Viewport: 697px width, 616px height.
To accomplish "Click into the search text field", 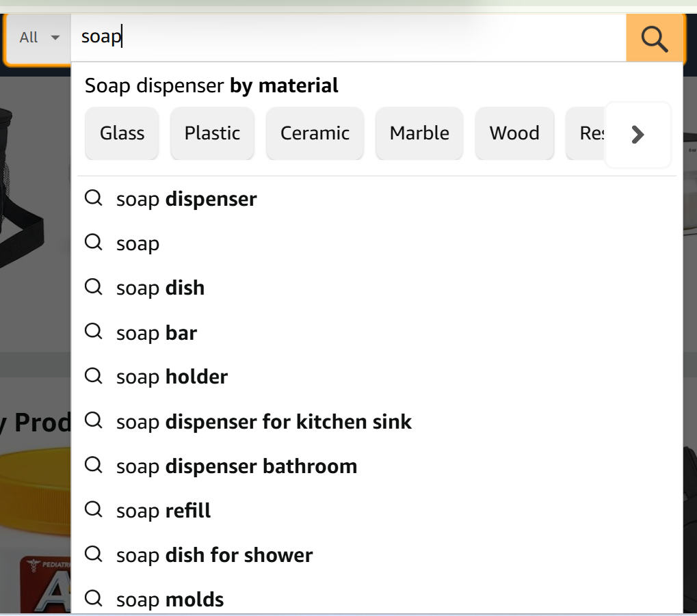I will [342, 38].
